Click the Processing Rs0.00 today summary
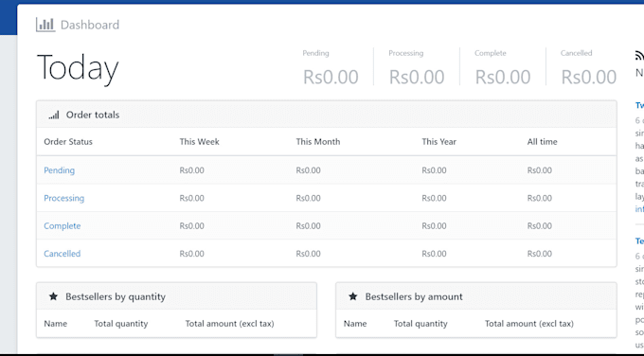The height and width of the screenshot is (356, 644). (417, 68)
